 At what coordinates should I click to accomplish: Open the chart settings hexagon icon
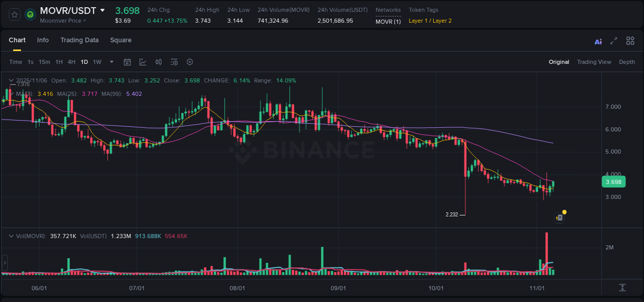pyautogui.click(x=190, y=62)
